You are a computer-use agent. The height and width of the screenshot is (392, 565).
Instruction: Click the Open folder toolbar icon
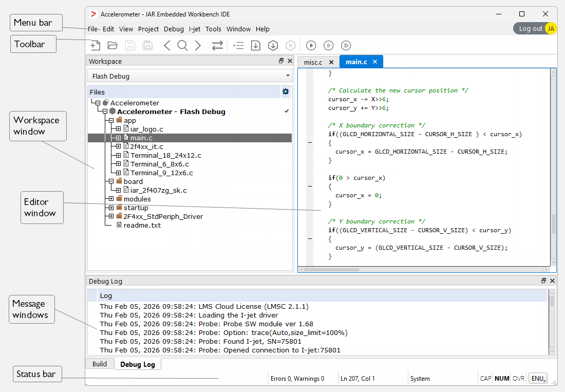click(113, 45)
